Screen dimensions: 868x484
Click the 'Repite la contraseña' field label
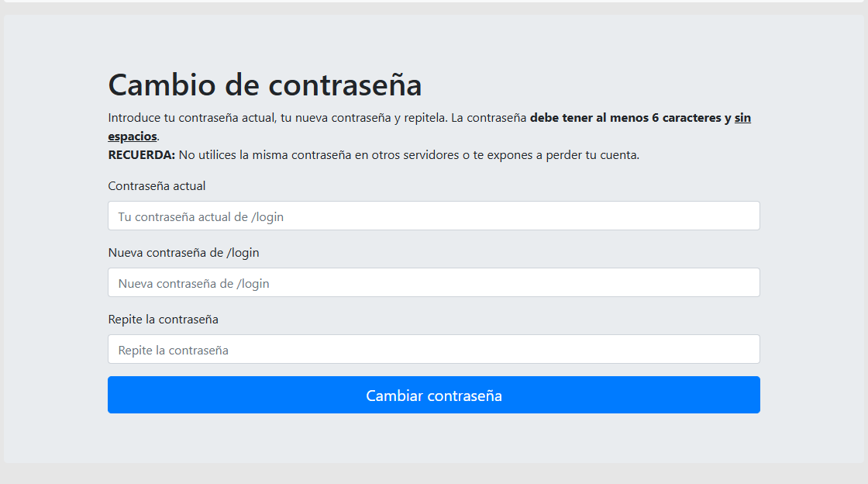pos(163,320)
